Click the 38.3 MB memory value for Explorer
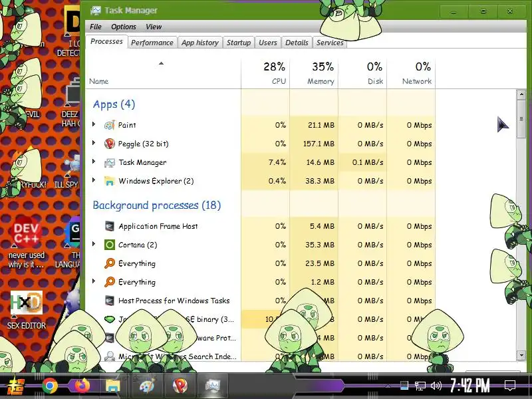 pos(320,181)
